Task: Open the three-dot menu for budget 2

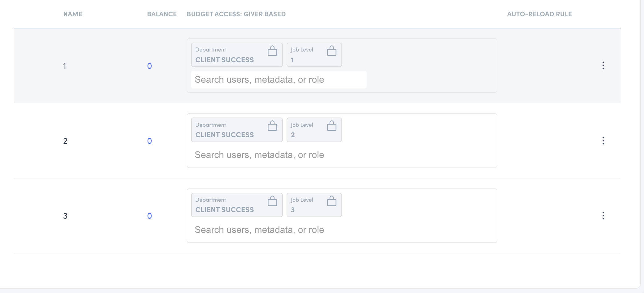Action: (x=603, y=141)
